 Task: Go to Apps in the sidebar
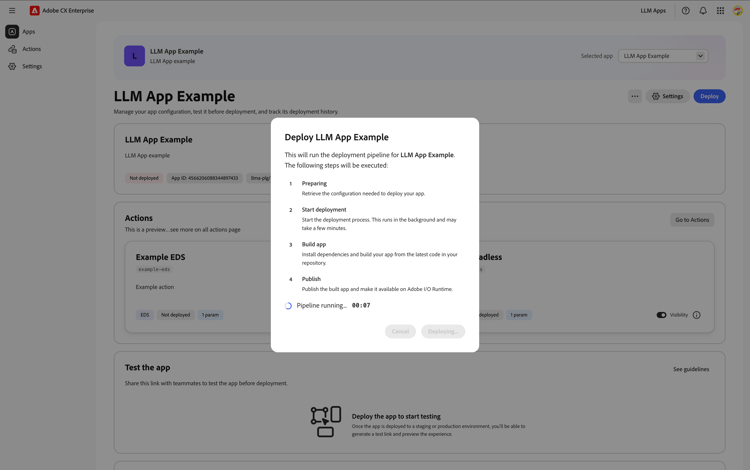(x=29, y=32)
